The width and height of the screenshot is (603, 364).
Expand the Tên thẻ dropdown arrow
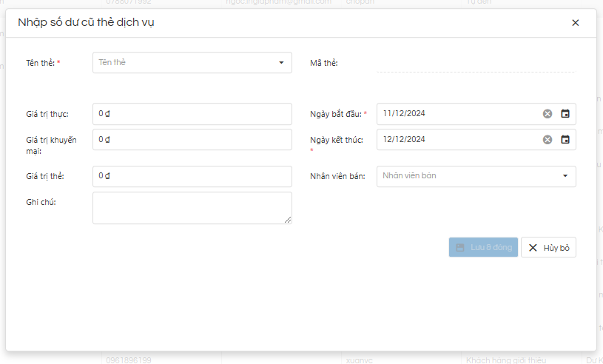click(281, 63)
